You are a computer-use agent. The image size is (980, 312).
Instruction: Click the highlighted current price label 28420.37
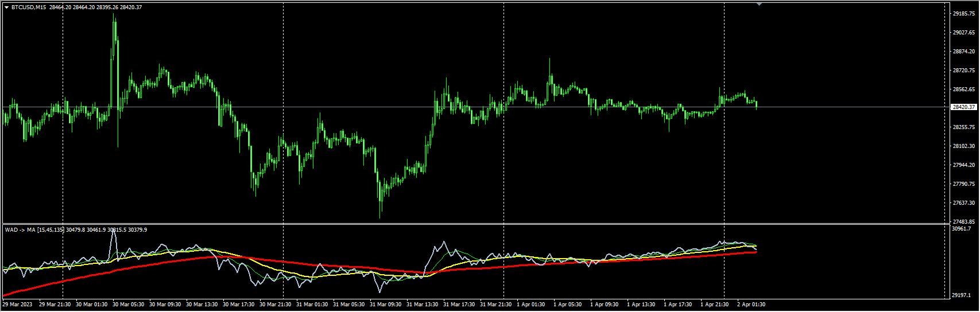pos(963,107)
